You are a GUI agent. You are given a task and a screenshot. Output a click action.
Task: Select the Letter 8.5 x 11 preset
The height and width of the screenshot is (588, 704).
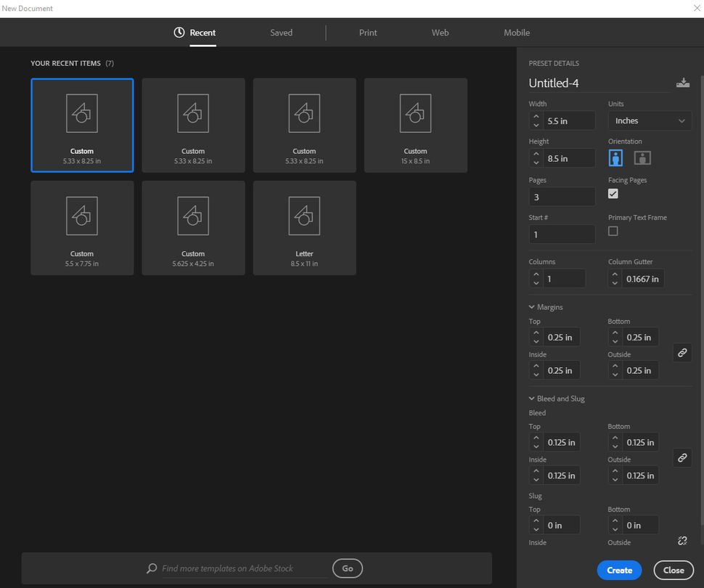tap(304, 227)
